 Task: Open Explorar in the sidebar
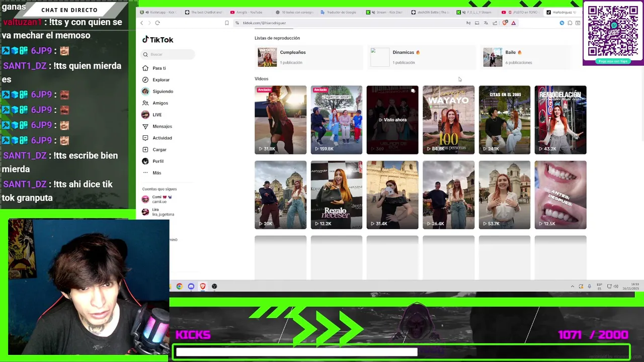pyautogui.click(x=156, y=80)
